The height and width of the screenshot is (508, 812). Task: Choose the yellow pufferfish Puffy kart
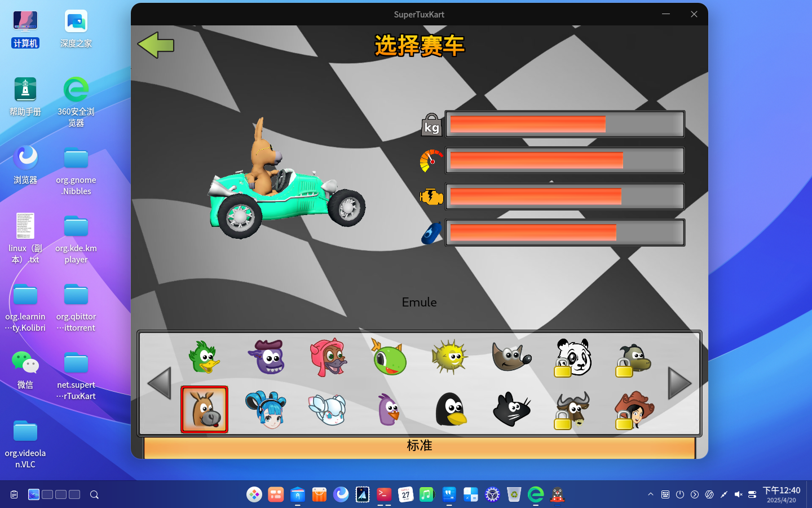pos(449,357)
